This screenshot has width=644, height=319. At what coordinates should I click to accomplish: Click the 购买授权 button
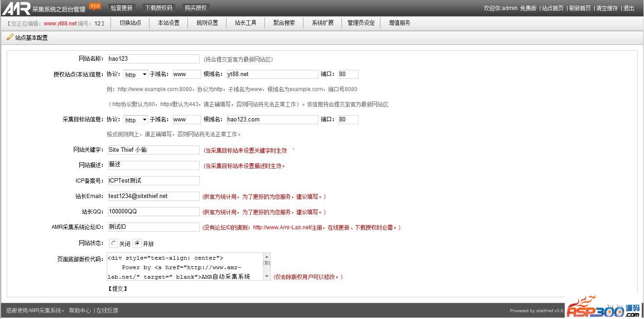196,8
